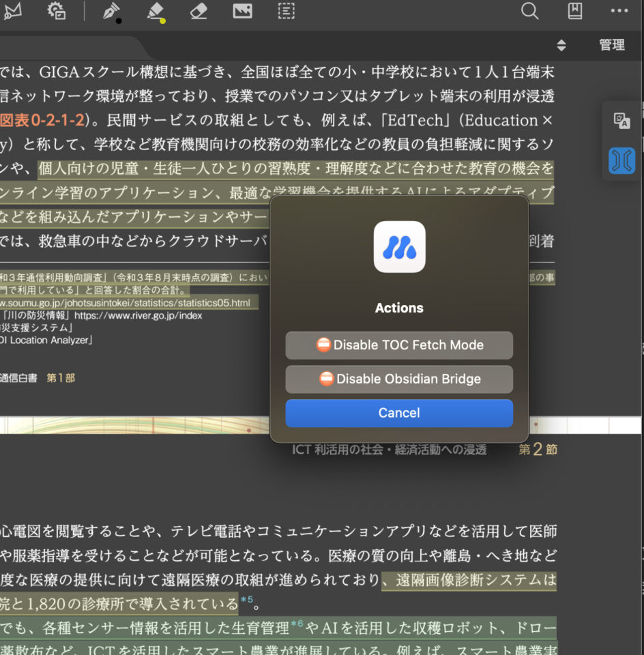
Task: Click footnote marker *5 in text
Action: [x=246, y=601]
